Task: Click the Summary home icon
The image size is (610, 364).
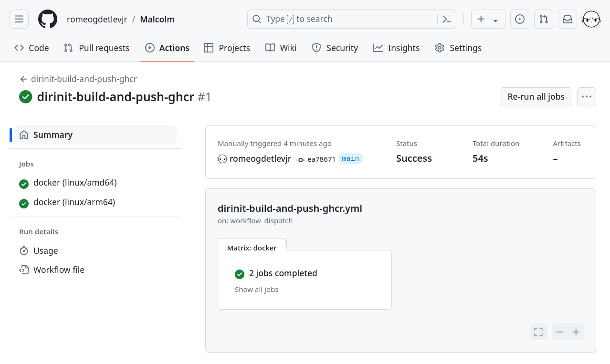Action: 24,135
